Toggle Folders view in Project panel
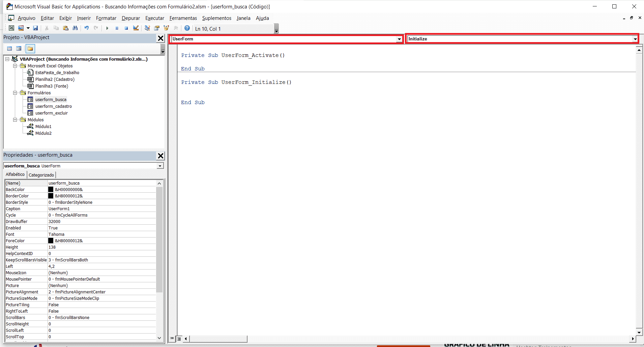This screenshot has height=347, width=644. [x=30, y=49]
